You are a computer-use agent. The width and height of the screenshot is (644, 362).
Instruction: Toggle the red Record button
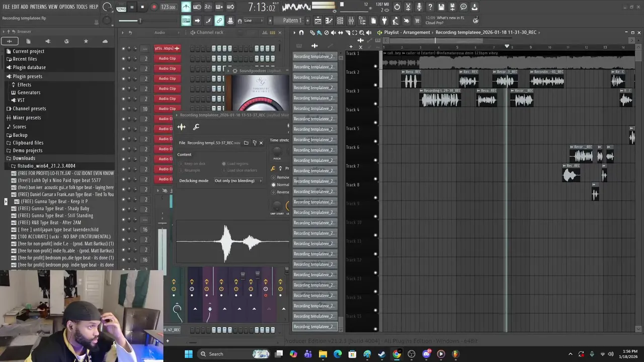point(154,7)
